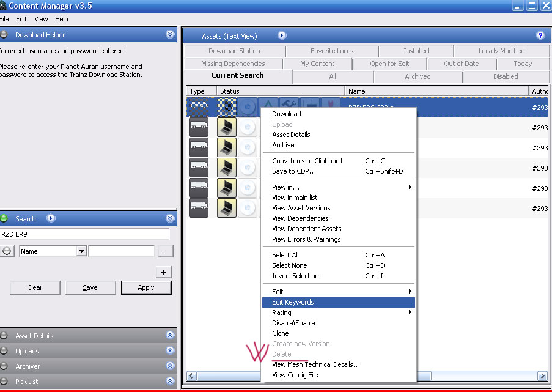Switch to the Missing Dependencies tab
The image size is (552, 392).
pos(233,64)
